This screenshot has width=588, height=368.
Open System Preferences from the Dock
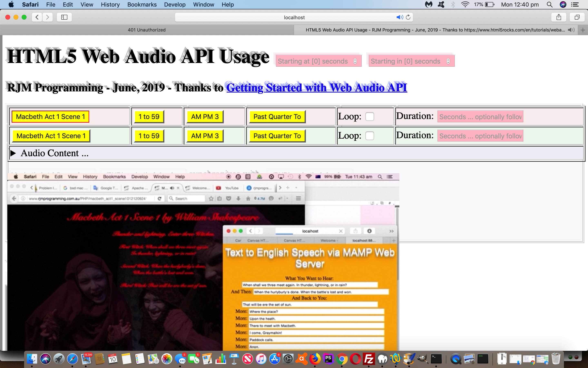288,359
